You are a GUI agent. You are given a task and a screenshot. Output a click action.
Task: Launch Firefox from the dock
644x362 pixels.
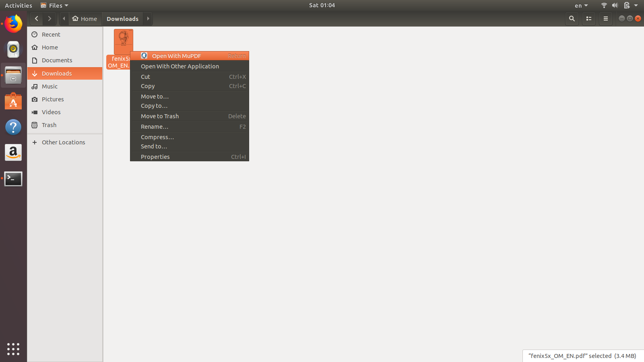(x=13, y=24)
